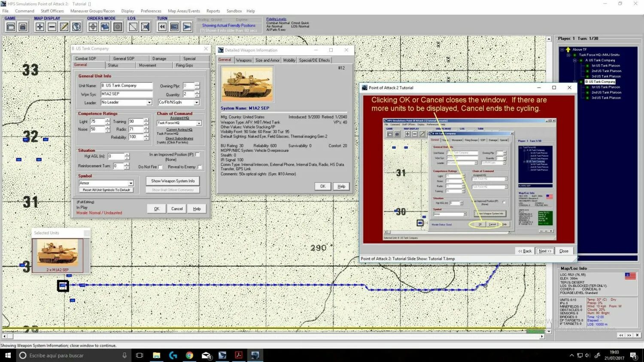
Task: Open File Explorer from the taskbar
Action: pos(156,355)
